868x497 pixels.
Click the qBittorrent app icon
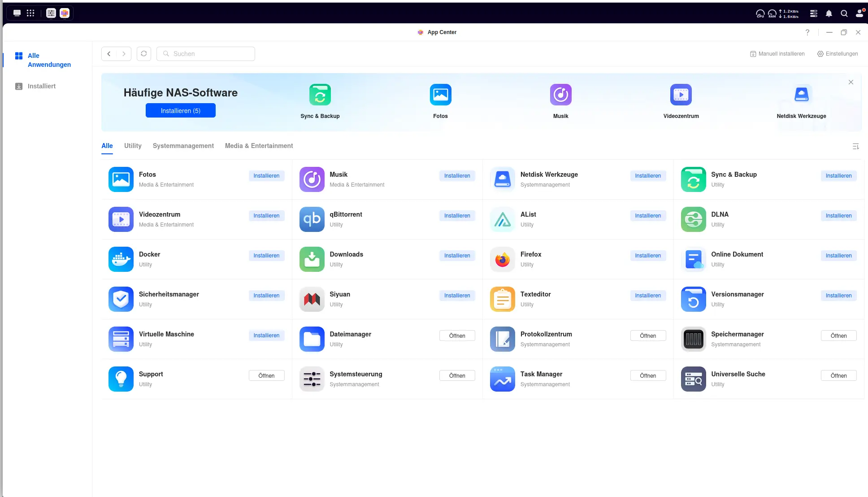click(x=312, y=219)
